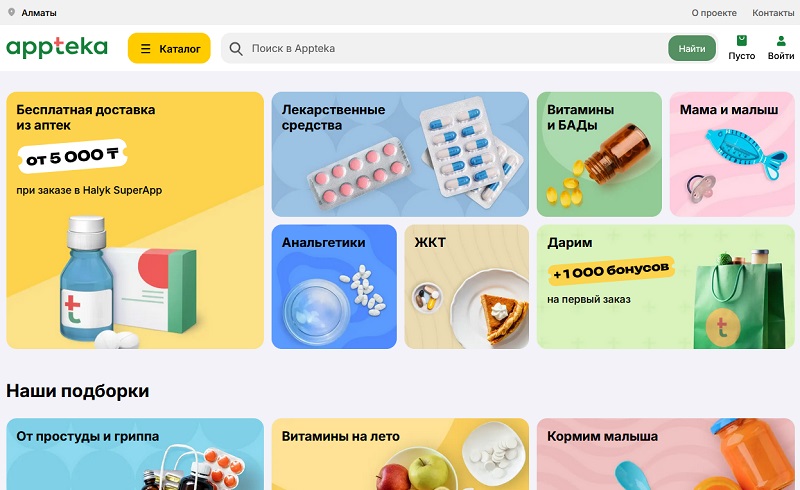The width and height of the screenshot is (800, 490).
Task: Click the hamburger icon on the Каталог button
Action: tap(145, 48)
